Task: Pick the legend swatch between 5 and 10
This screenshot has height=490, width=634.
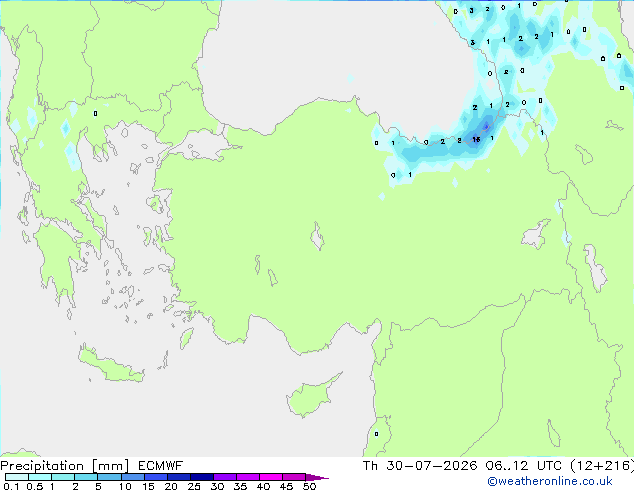Action: point(109,477)
